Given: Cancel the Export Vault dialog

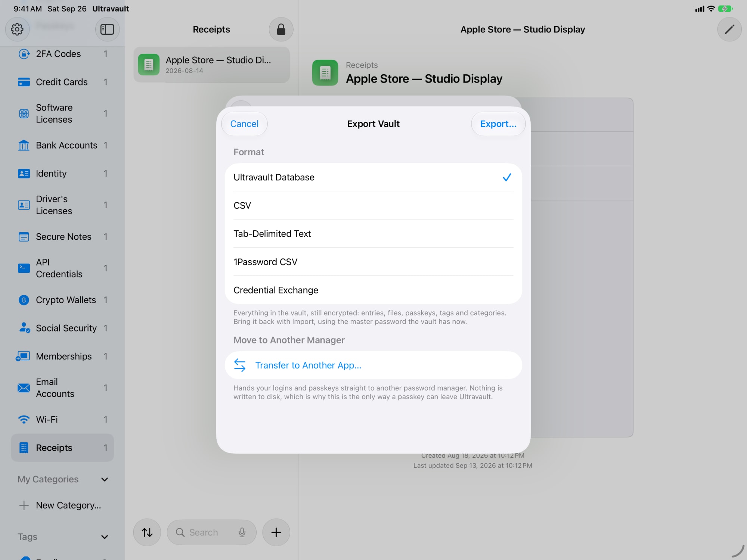Looking at the screenshot, I should [x=244, y=124].
